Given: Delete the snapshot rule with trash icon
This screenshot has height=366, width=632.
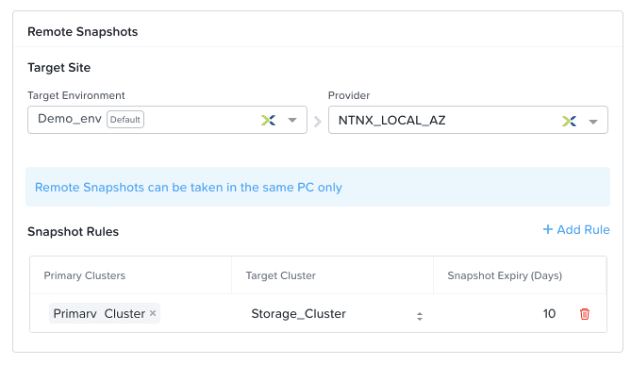Looking at the screenshot, I should coord(584,314).
